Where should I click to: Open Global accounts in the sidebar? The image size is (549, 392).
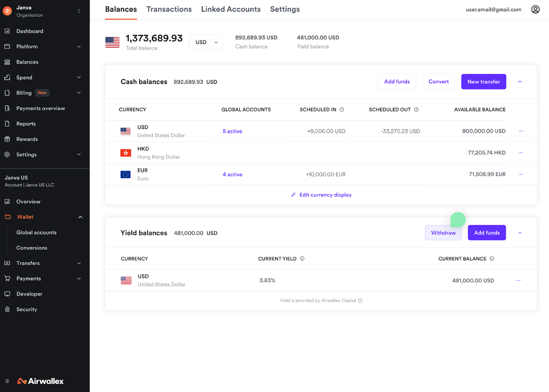click(x=36, y=233)
